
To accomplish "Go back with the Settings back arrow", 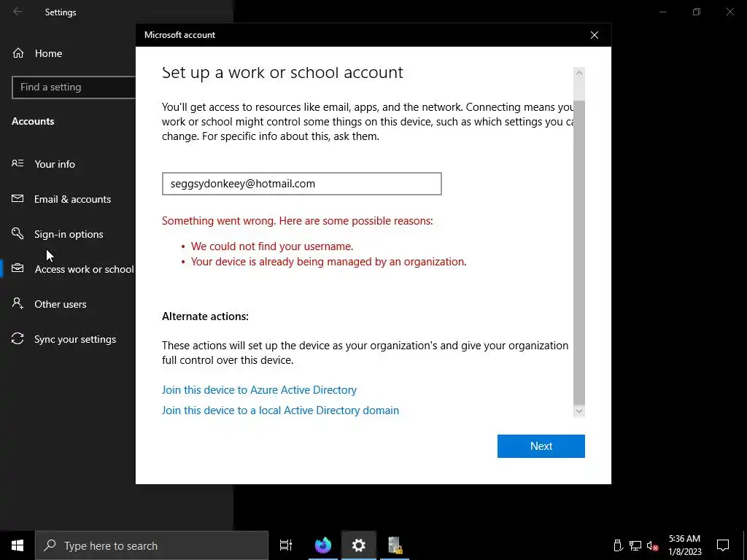I will click(x=18, y=12).
